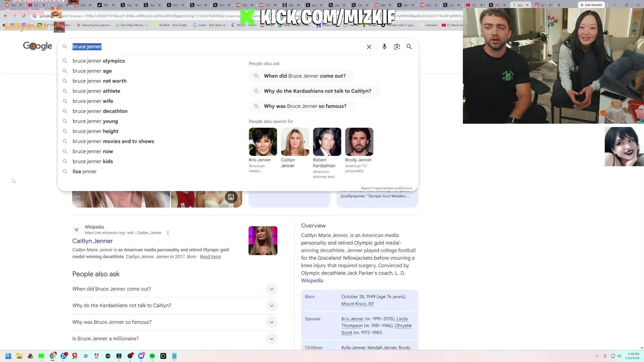Click the Wikipedia favicon next to the result
644x362 pixels.
(x=76, y=230)
